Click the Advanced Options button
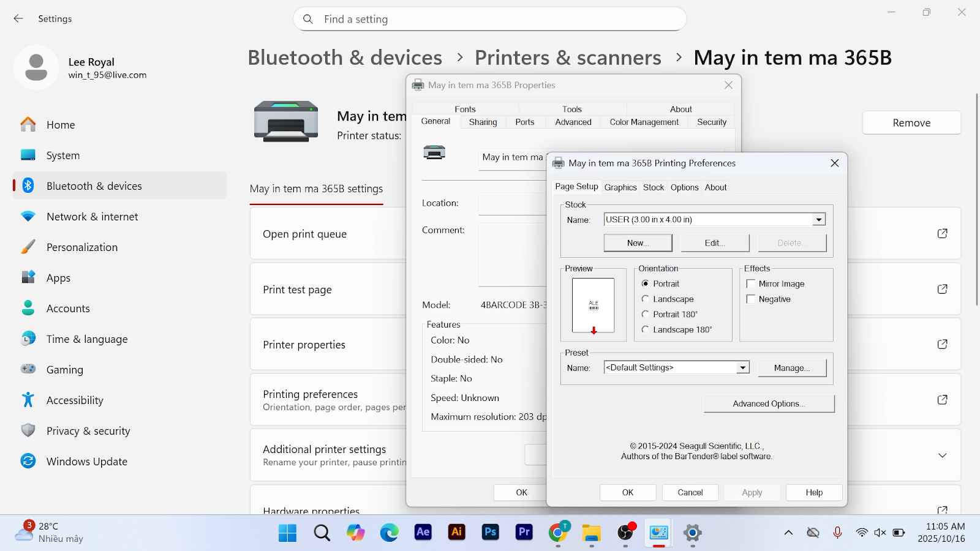The width and height of the screenshot is (980, 551). pyautogui.click(x=769, y=403)
